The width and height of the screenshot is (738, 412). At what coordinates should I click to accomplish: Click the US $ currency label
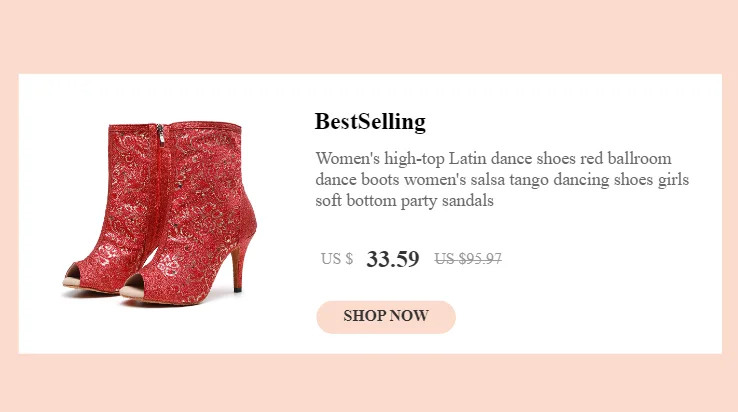coord(337,259)
